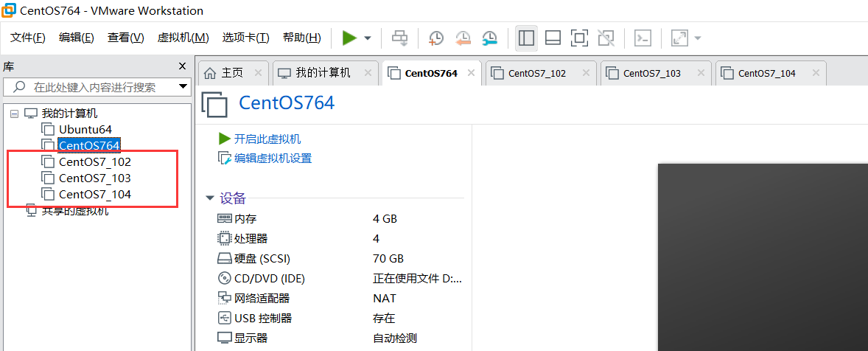868x351 pixels.
Task: Click 开启此虚拟机 link
Action: (267, 139)
